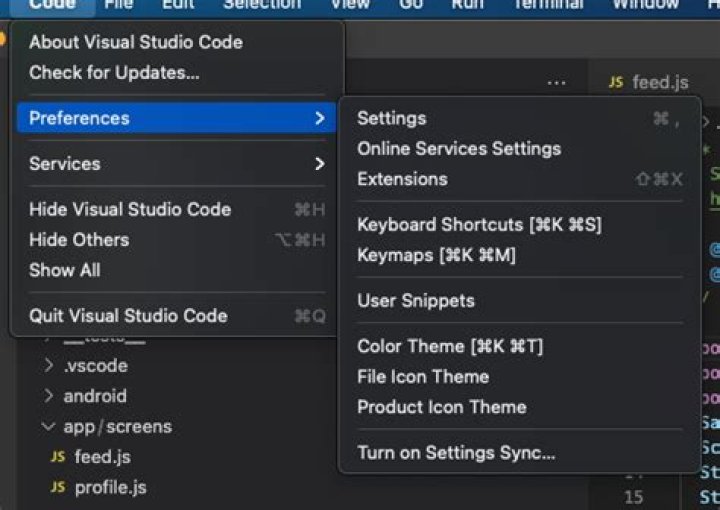
Task: Choose Product Icon Theme
Action: 520,407
